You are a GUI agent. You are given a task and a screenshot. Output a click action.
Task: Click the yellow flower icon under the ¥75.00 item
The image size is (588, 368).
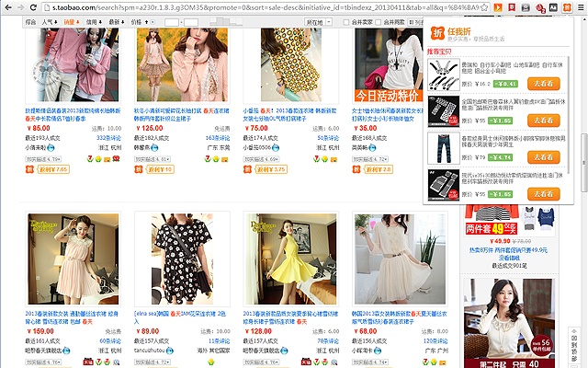[324, 159]
